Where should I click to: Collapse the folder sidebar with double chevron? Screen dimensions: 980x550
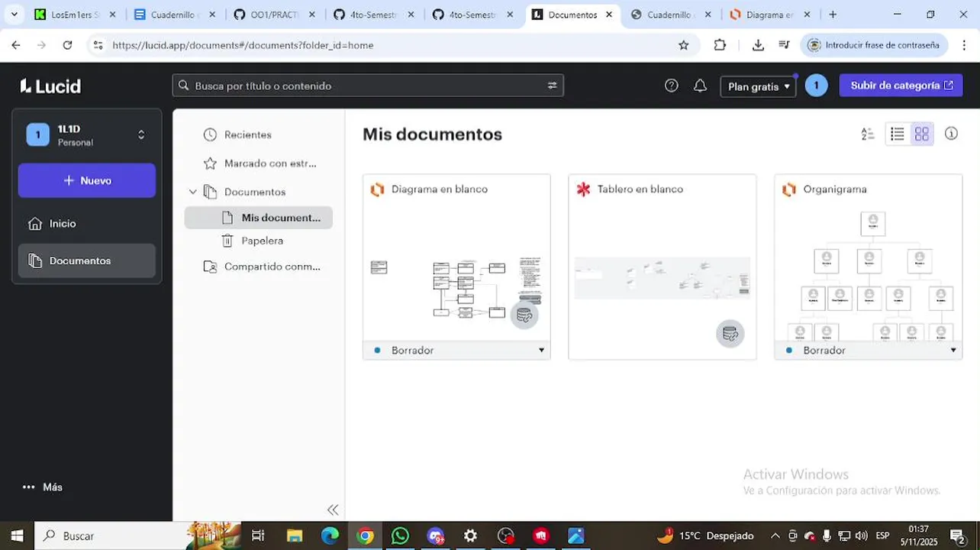[333, 510]
